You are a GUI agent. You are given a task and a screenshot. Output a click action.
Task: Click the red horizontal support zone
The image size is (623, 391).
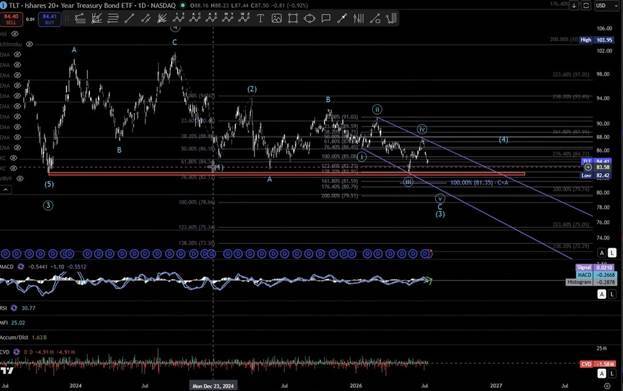[x=286, y=174]
